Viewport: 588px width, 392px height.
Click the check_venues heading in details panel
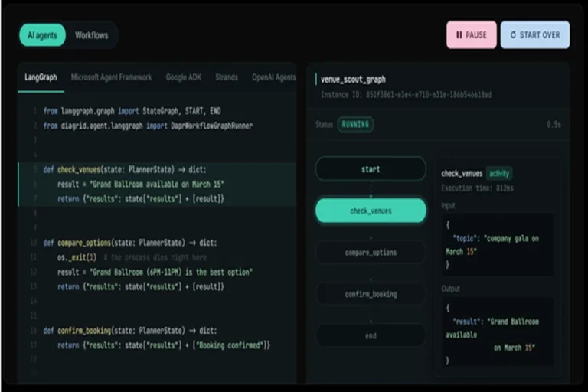(462, 173)
